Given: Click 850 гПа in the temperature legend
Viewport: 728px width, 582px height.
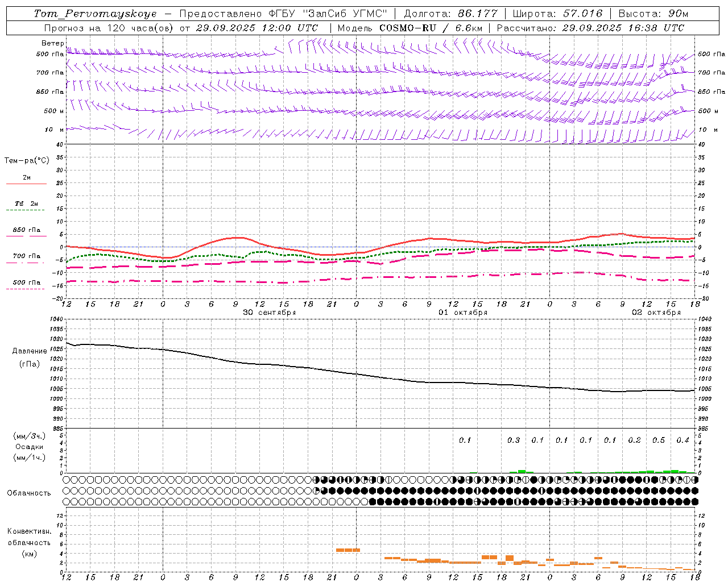Looking at the screenshot, I should [x=27, y=230].
